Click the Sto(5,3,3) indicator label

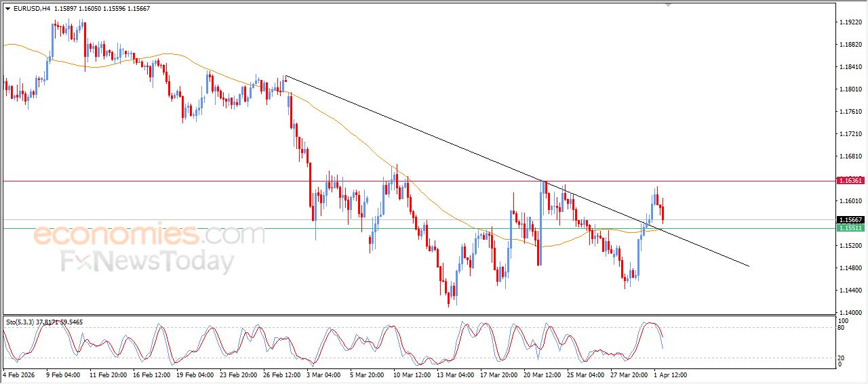[x=22, y=323]
